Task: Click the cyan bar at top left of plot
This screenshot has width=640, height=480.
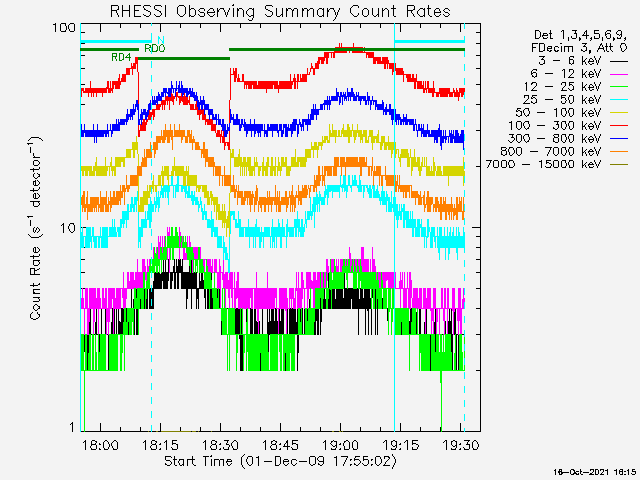Action: (x=116, y=41)
